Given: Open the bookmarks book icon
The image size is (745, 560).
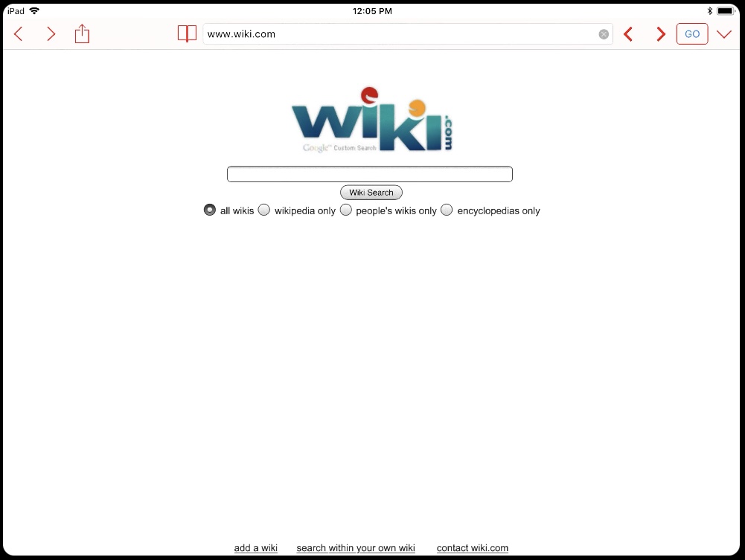Looking at the screenshot, I should 187,33.
